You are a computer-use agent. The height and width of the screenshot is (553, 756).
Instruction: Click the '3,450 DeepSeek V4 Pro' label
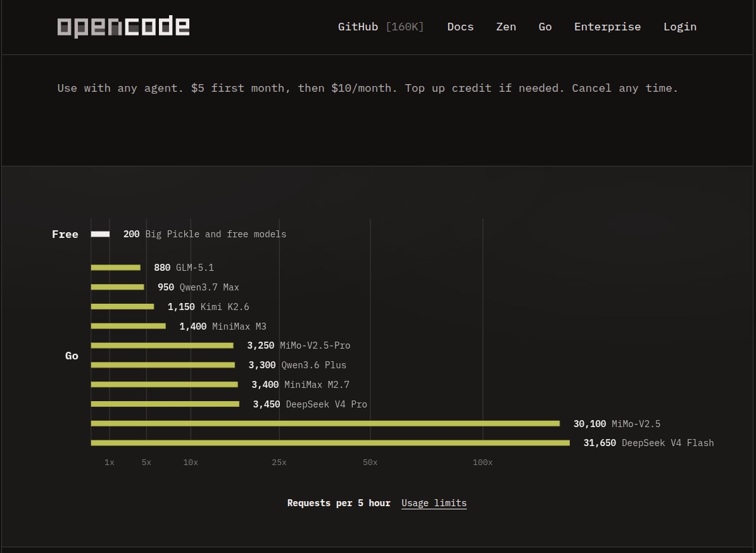[310, 404]
